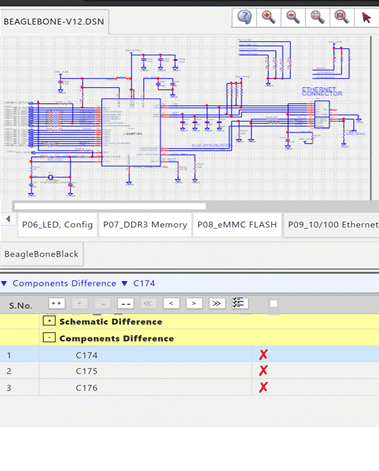The image size is (379, 471).
Task: Jump to last difference with '>>' button
Action: (217, 303)
